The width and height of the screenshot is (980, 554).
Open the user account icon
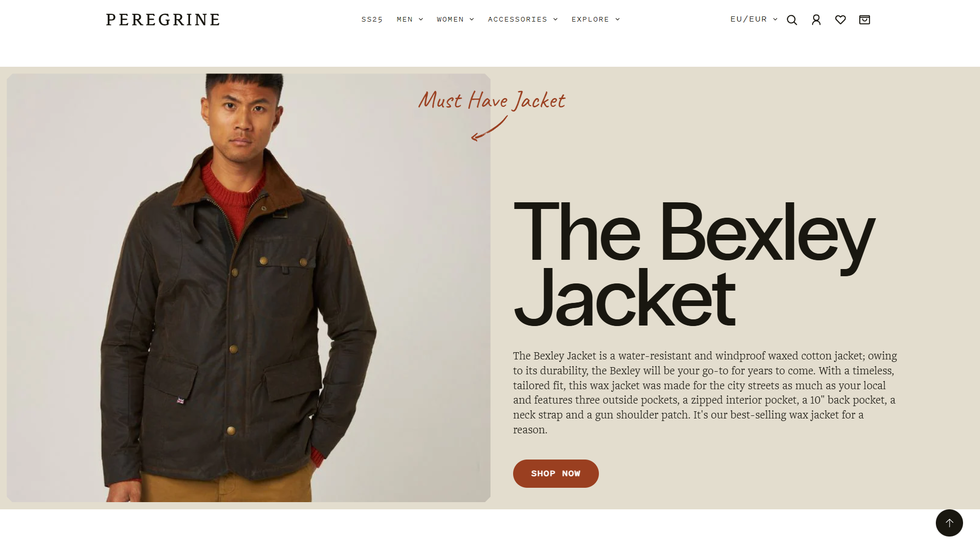coord(816,20)
